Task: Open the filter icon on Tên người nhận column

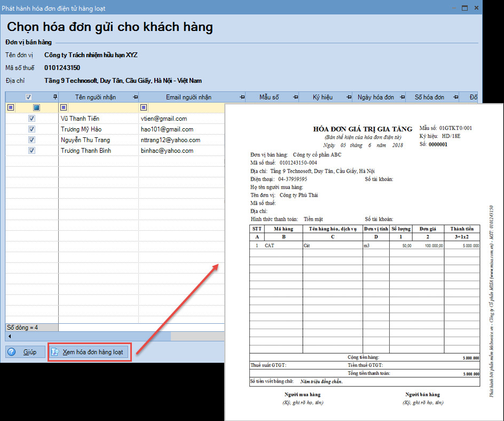Action: coord(135,97)
